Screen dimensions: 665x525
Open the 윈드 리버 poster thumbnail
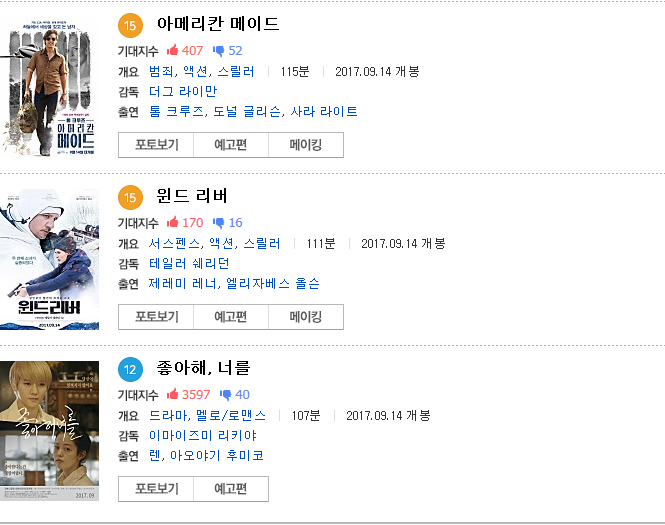click(x=49, y=260)
